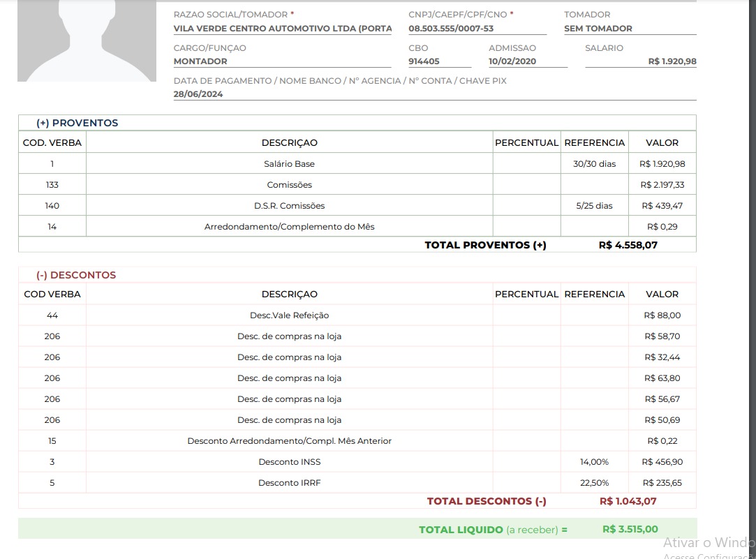
Task: Click the Cargo/Função field reading MONTADOR
Action: 283,61
